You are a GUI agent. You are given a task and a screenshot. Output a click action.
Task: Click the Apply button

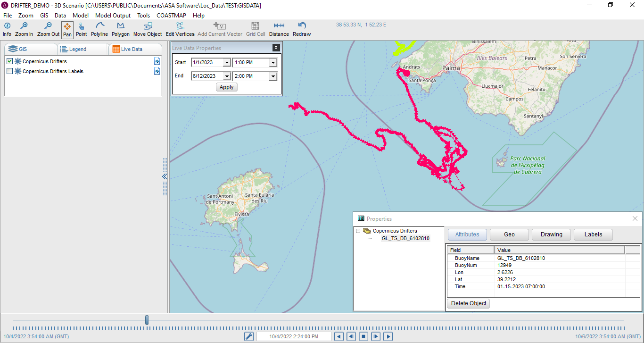coord(226,87)
